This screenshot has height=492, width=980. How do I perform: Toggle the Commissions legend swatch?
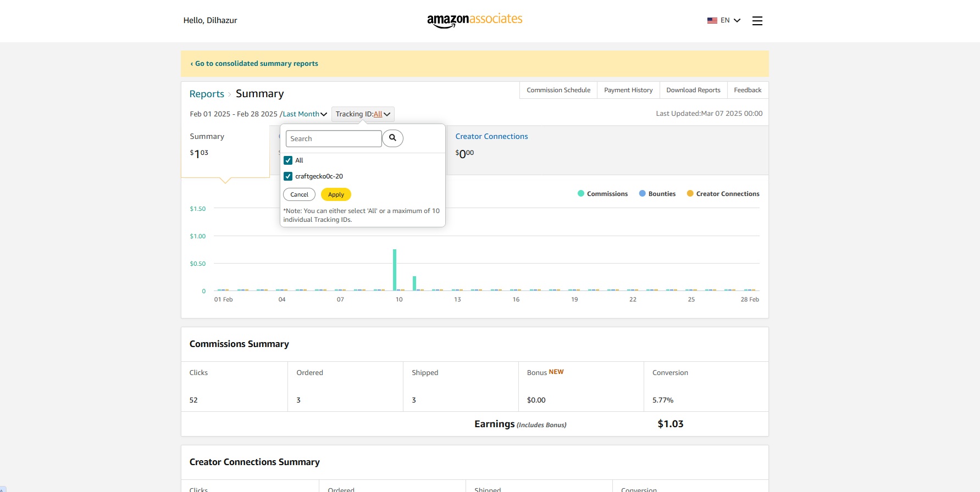[x=581, y=193]
